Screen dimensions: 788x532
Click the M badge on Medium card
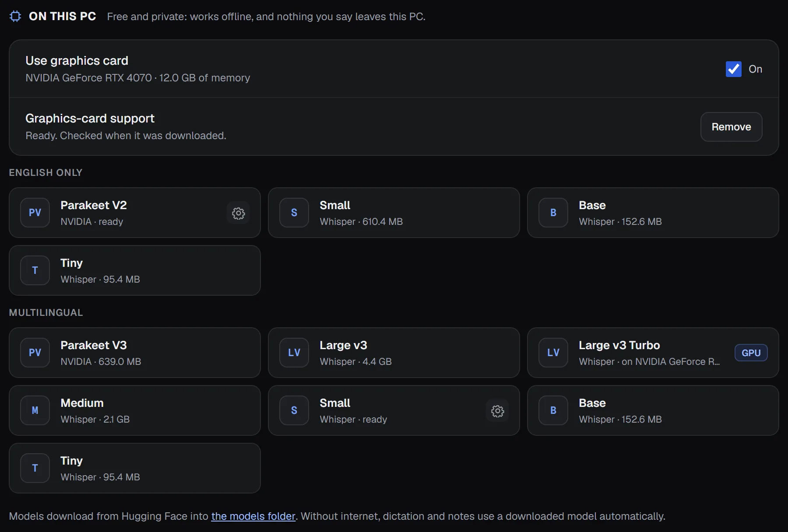(35, 410)
